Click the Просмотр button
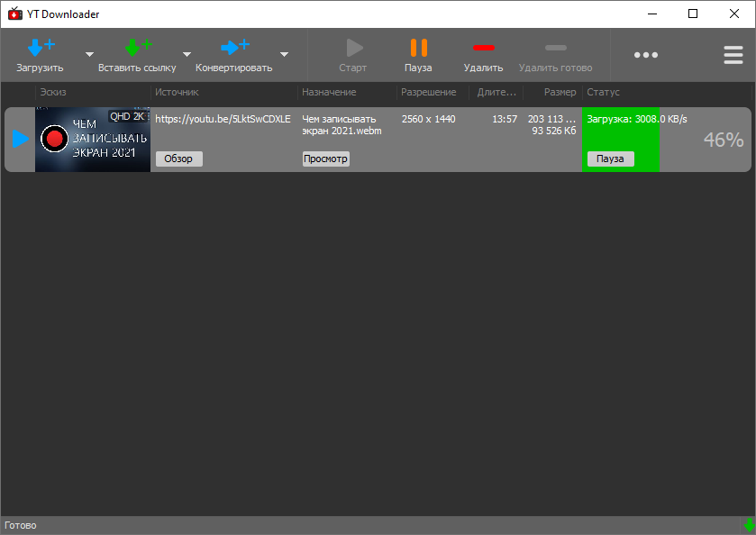The width and height of the screenshot is (756, 535). (x=325, y=159)
